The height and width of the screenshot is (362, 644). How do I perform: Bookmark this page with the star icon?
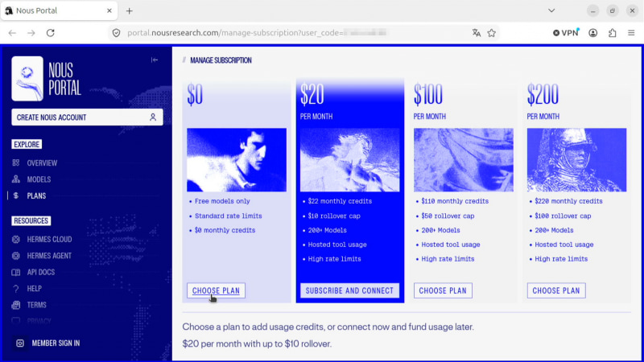click(x=492, y=33)
